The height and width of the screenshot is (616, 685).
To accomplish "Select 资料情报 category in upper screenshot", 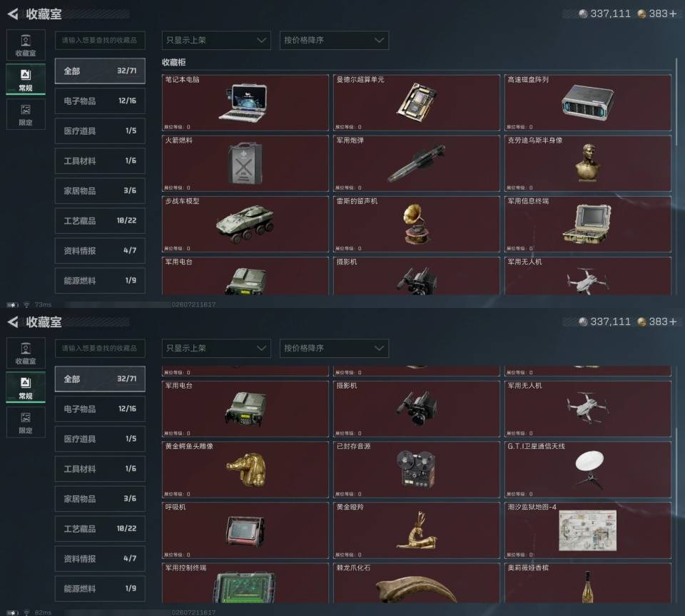I will (x=100, y=250).
